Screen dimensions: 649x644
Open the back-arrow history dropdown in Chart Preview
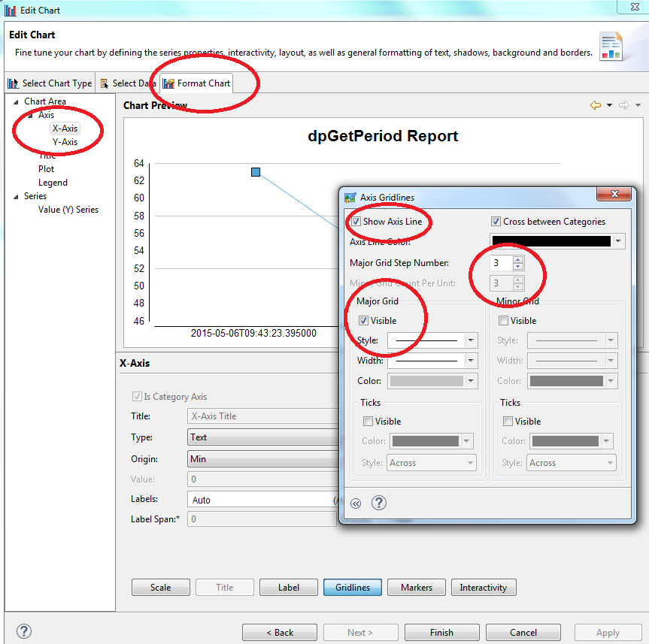click(609, 106)
